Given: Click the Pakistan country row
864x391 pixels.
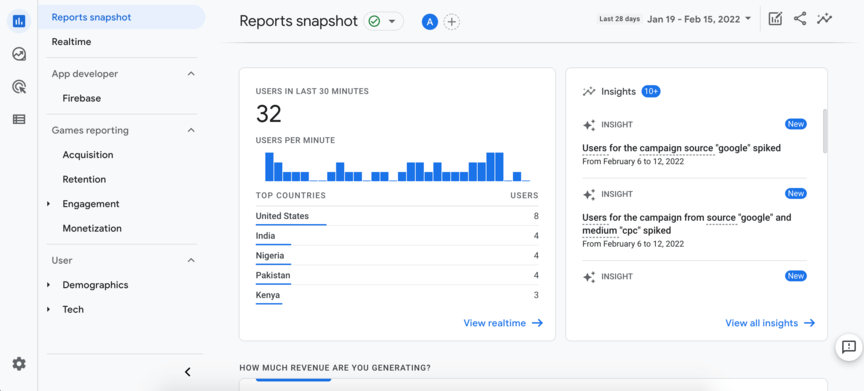Looking at the screenshot, I should point(397,275).
